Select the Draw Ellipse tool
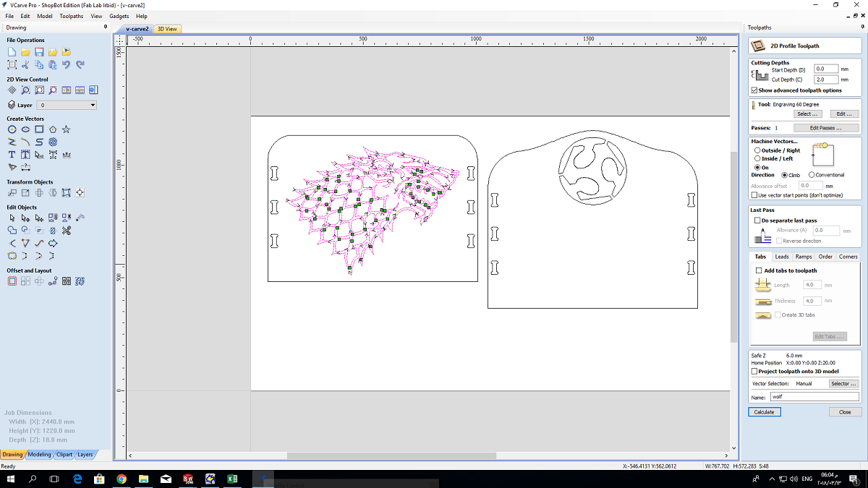This screenshot has width=868, height=488. pos(25,129)
